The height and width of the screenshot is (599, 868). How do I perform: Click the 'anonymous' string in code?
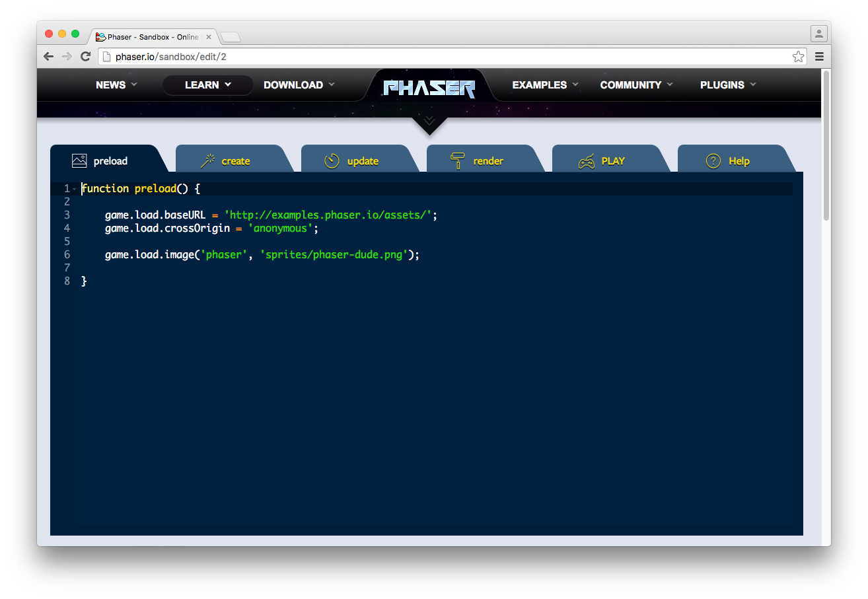coord(281,229)
